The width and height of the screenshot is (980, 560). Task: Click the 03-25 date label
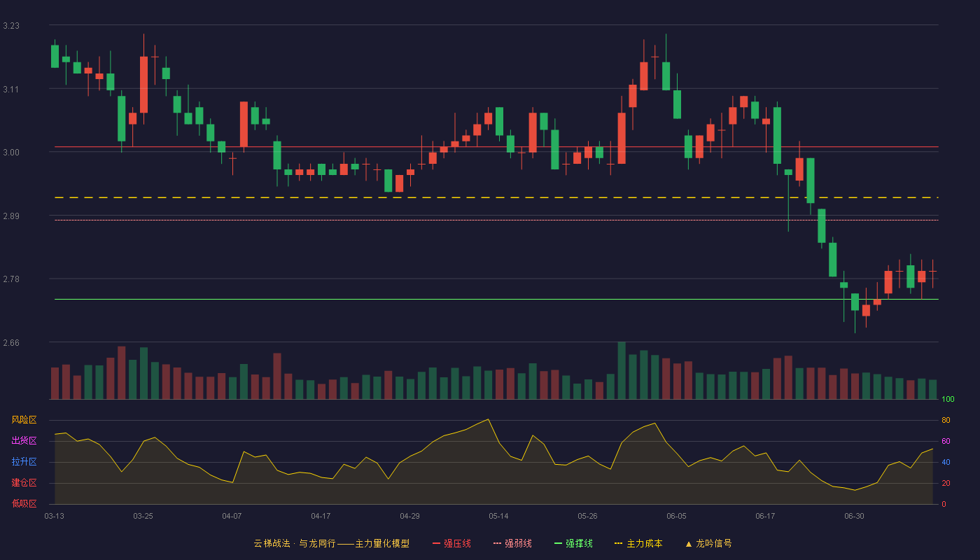pos(143,516)
